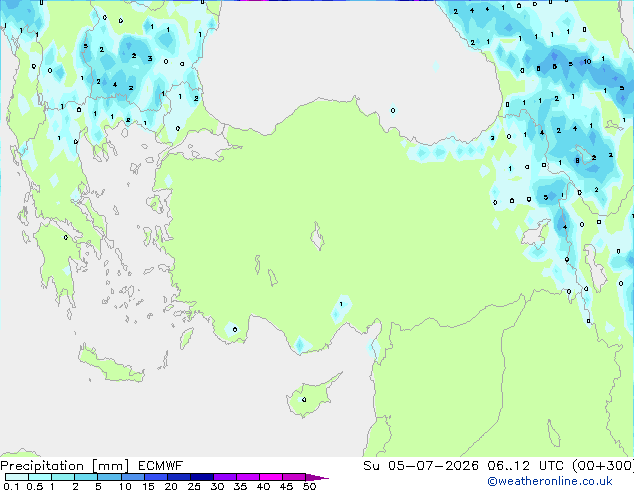Image resolution: width=634 pixels, height=490 pixels.
Task: Pick the 5–10 mm legend color swatch
Action: [109, 477]
